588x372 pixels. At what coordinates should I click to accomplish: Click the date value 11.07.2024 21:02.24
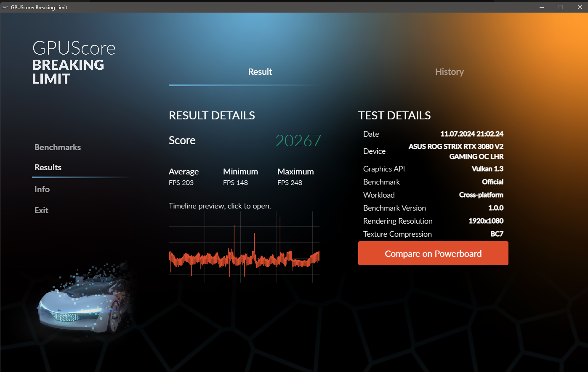coord(472,134)
